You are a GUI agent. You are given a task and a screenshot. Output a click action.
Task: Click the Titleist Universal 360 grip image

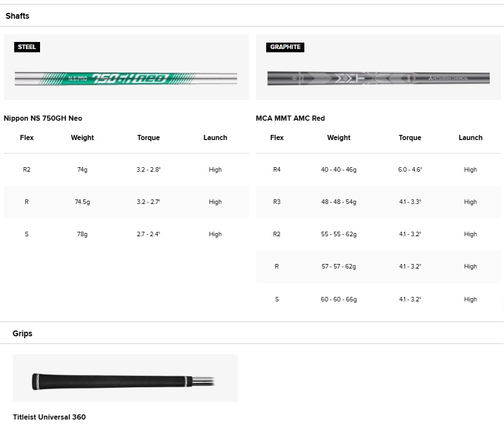(125, 381)
